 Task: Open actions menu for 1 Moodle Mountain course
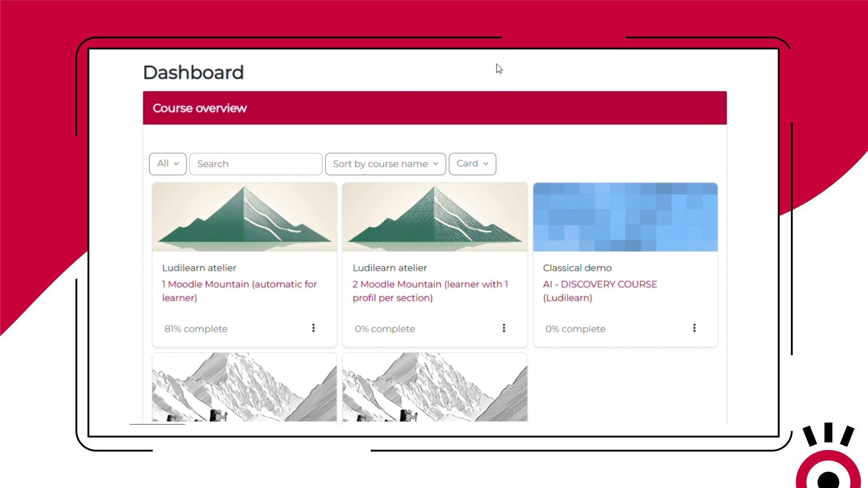[x=313, y=328]
